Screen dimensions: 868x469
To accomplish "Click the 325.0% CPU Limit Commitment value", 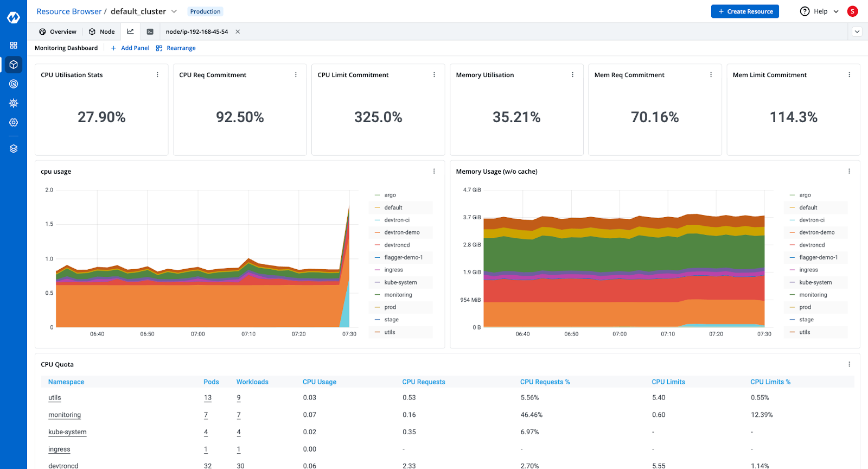I will pyautogui.click(x=378, y=117).
